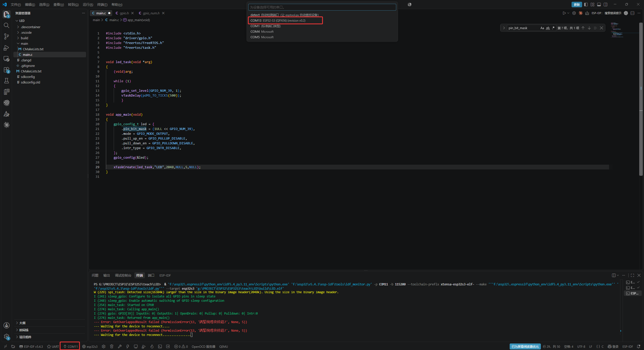Expand the build folder
The image size is (644, 350).
(24, 38)
